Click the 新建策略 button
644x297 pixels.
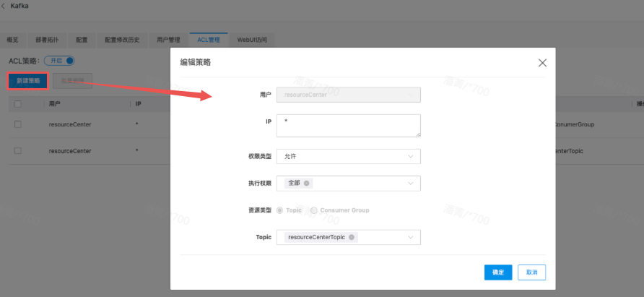(28, 81)
